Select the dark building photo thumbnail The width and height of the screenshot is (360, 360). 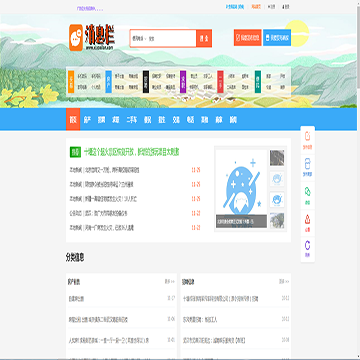click(x=277, y=158)
